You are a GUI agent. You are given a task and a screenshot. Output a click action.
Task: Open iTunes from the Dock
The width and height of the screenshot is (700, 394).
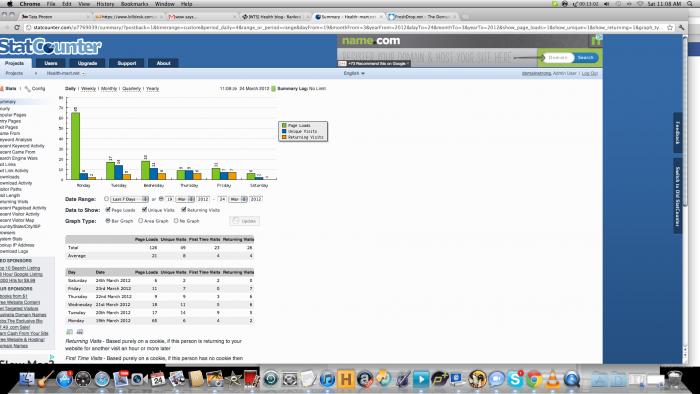[327, 379]
